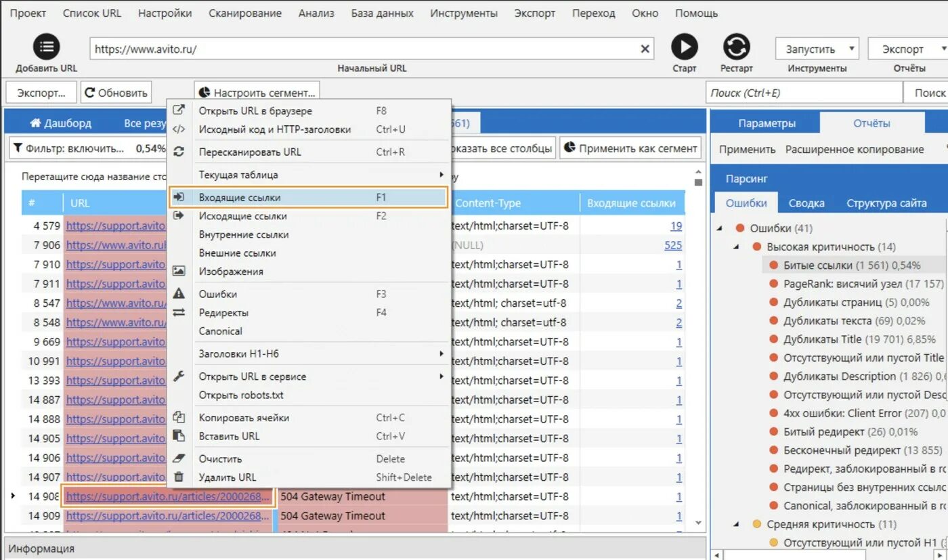Image resolution: width=948 pixels, height=560 pixels.
Task: Start crawling with the Старт play icon
Action: coord(685,47)
